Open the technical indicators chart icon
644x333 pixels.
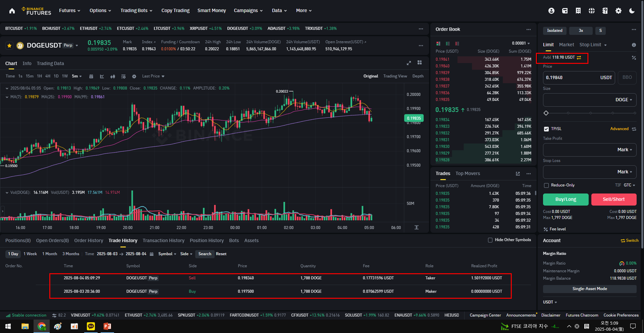tap(102, 76)
